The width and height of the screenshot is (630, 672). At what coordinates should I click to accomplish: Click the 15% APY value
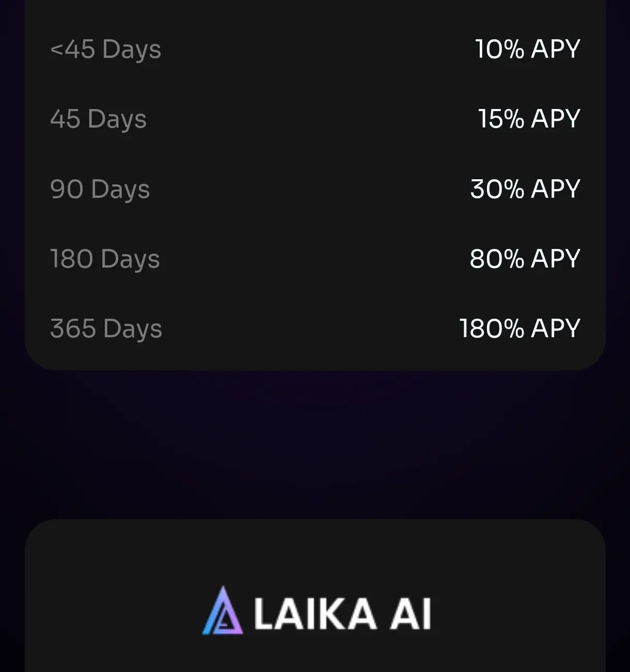(529, 119)
